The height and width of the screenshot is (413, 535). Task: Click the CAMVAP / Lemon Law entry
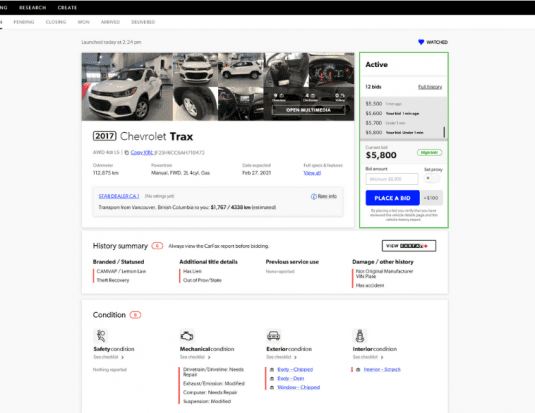(x=121, y=271)
